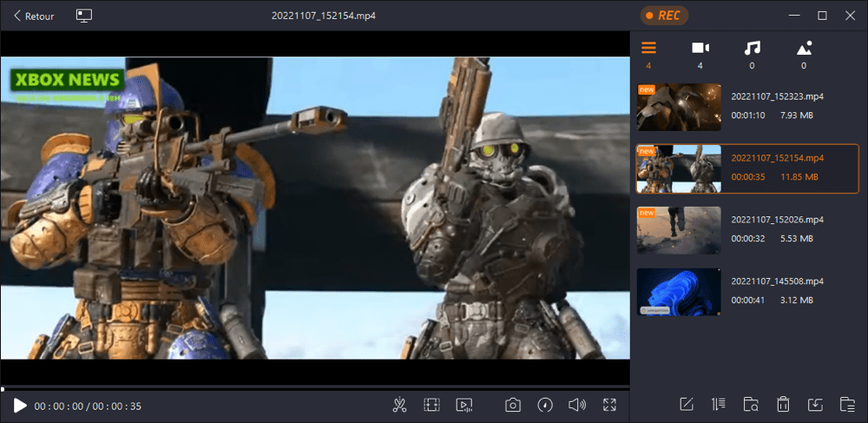Open the sort order icon
The width and height of the screenshot is (868, 423).
coord(719,405)
